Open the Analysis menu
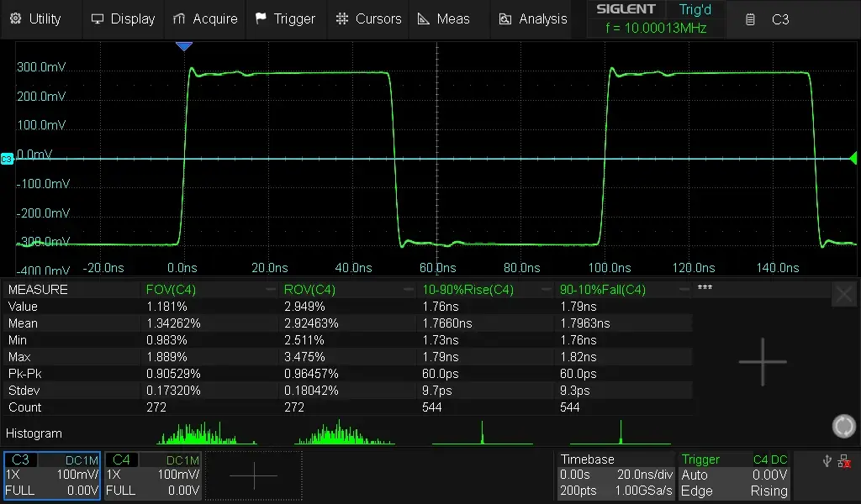This screenshot has width=861, height=504. [533, 18]
